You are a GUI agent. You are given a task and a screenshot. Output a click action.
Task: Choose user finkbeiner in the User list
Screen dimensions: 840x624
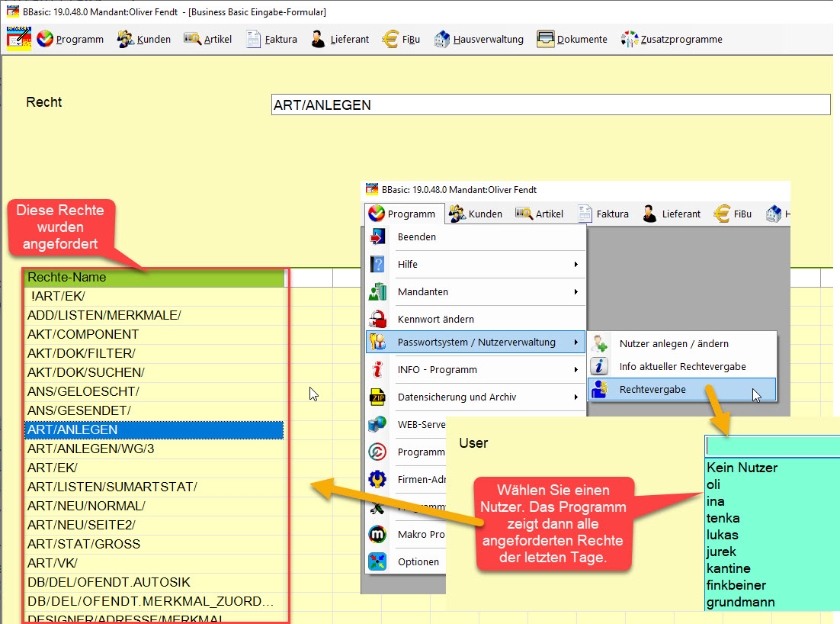[x=772, y=585]
